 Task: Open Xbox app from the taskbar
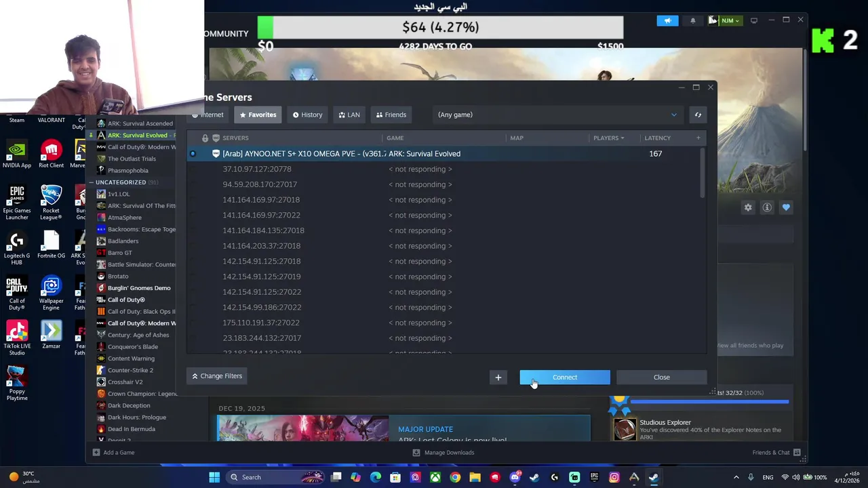(x=435, y=477)
